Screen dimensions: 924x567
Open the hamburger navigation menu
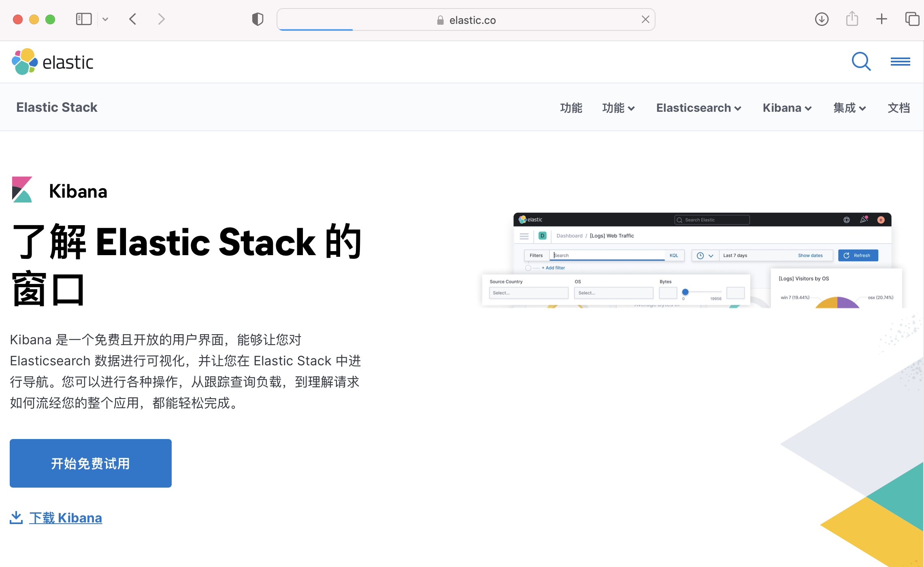point(900,62)
